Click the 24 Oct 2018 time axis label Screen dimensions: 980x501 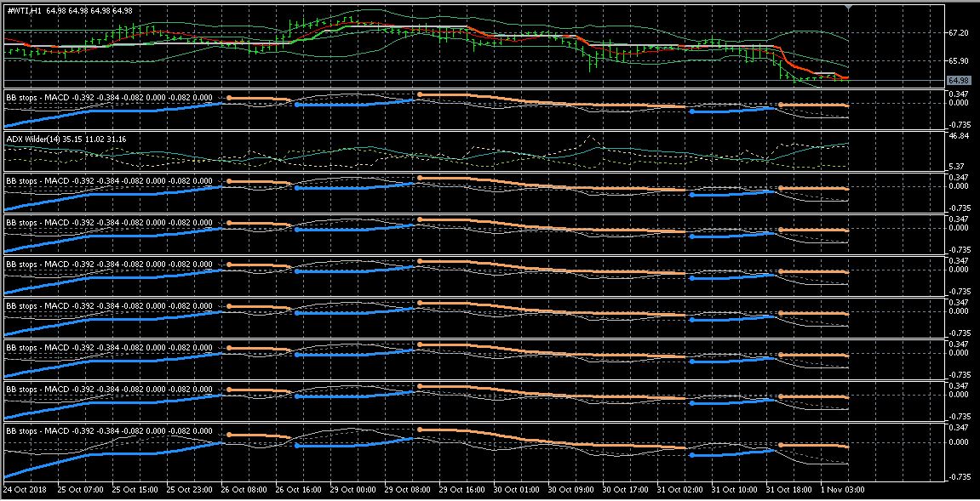pos(26,490)
